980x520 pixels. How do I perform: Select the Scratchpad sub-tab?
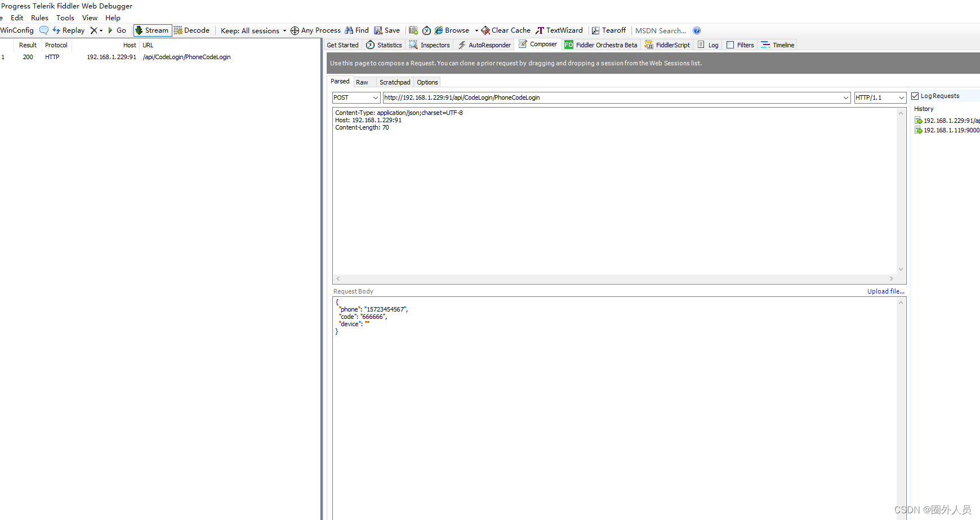tap(395, 82)
